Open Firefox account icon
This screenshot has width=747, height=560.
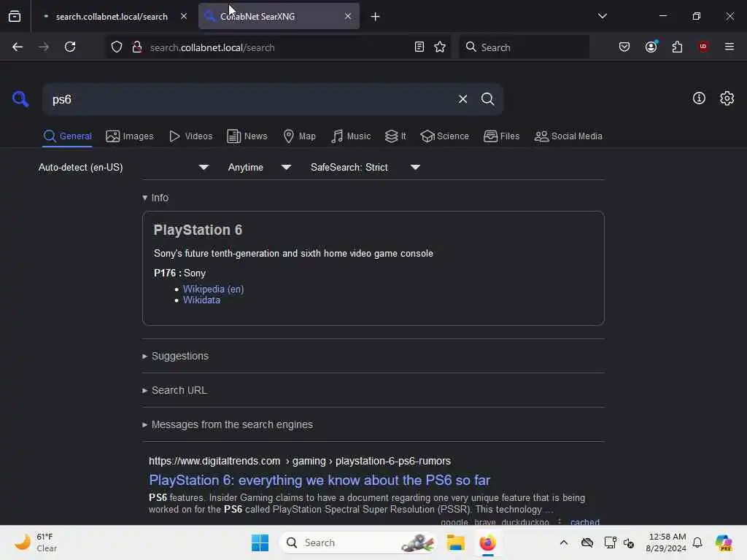coord(651,47)
